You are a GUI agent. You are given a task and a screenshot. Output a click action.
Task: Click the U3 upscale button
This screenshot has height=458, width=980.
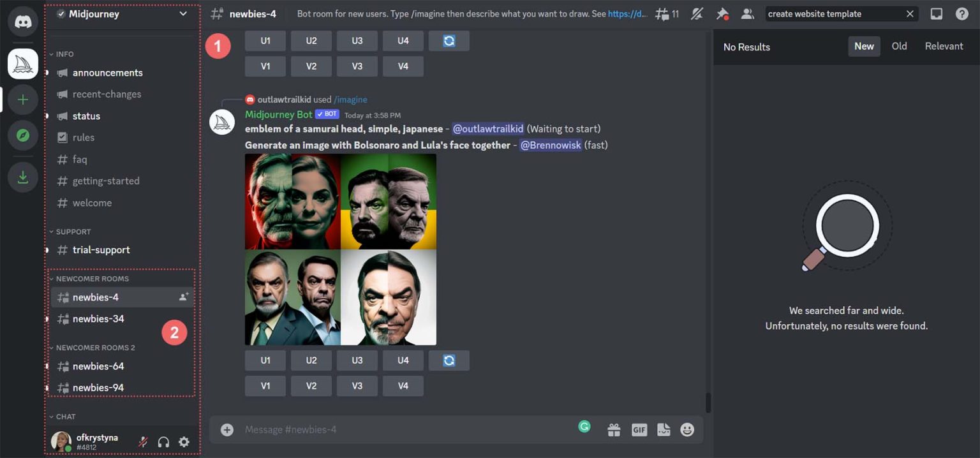click(x=357, y=360)
